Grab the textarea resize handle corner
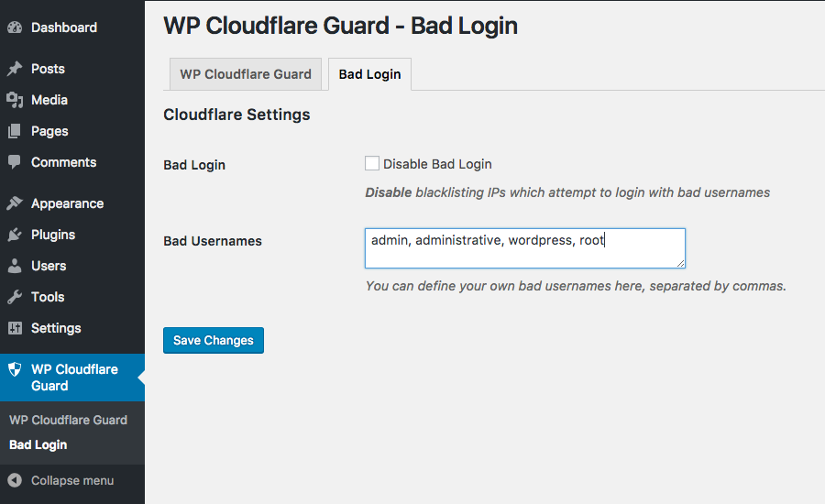Image resolution: width=825 pixels, height=504 pixels. (680, 263)
